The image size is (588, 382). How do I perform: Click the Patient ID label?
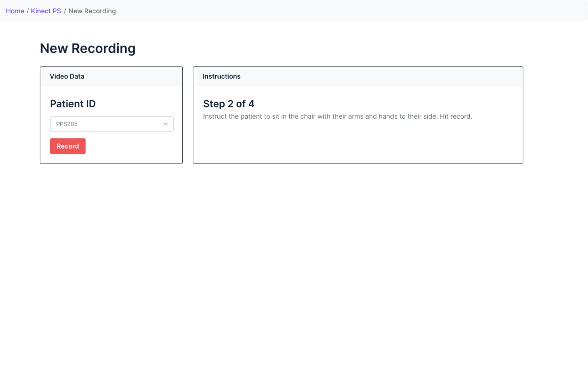tap(73, 104)
